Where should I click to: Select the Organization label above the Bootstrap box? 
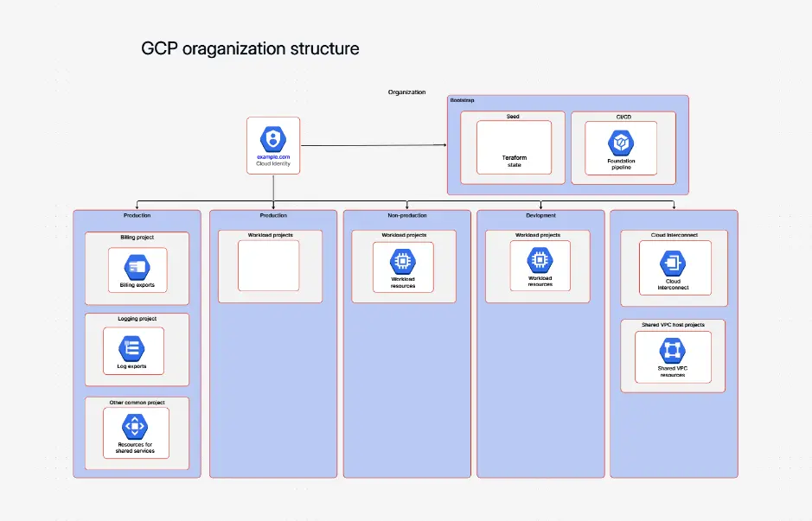(x=406, y=92)
